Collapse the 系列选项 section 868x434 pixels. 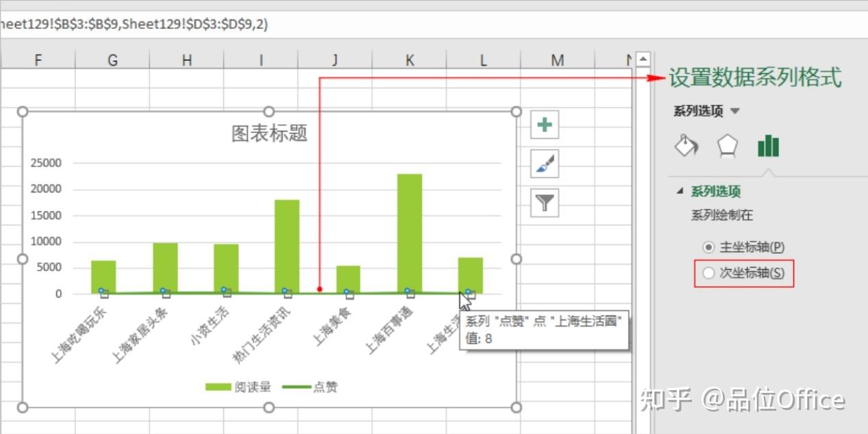pyautogui.click(x=680, y=191)
